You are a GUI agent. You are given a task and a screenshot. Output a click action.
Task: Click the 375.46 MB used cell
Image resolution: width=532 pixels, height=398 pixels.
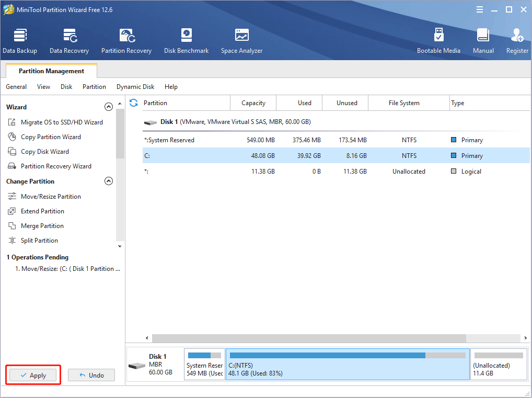click(307, 140)
